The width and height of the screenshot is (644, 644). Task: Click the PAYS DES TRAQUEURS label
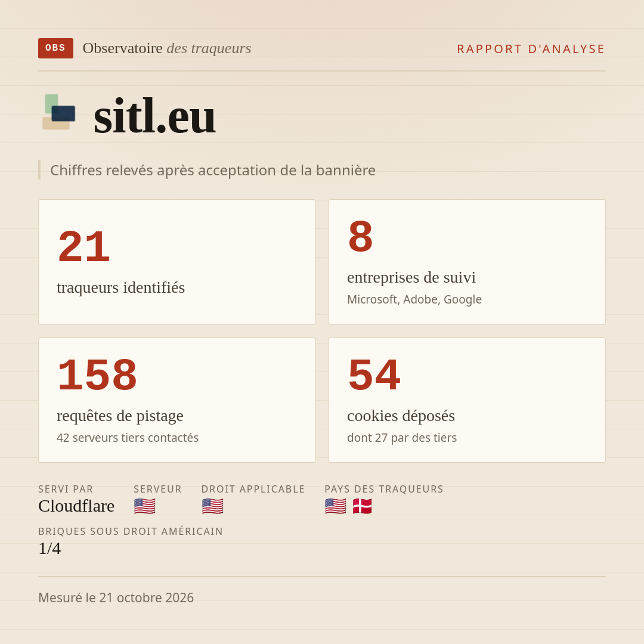(x=384, y=489)
